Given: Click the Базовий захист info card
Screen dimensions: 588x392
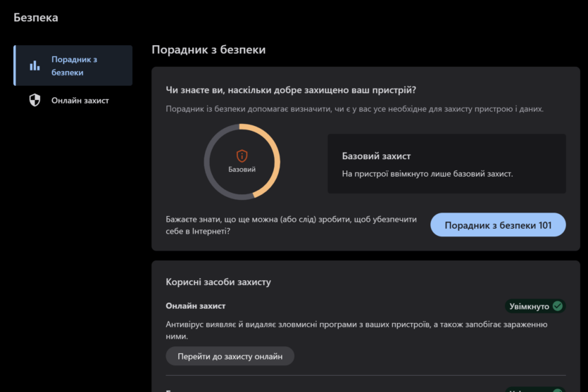Looking at the screenshot, I should click(446, 164).
